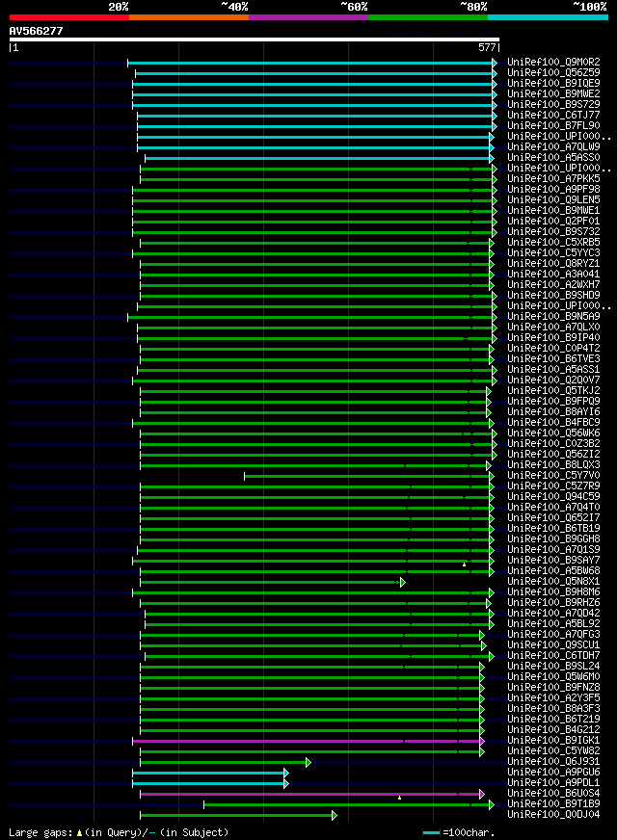Select the UniRef100_B9IGK1 label
Viewport: 617px width, 840px height.
coord(553,741)
